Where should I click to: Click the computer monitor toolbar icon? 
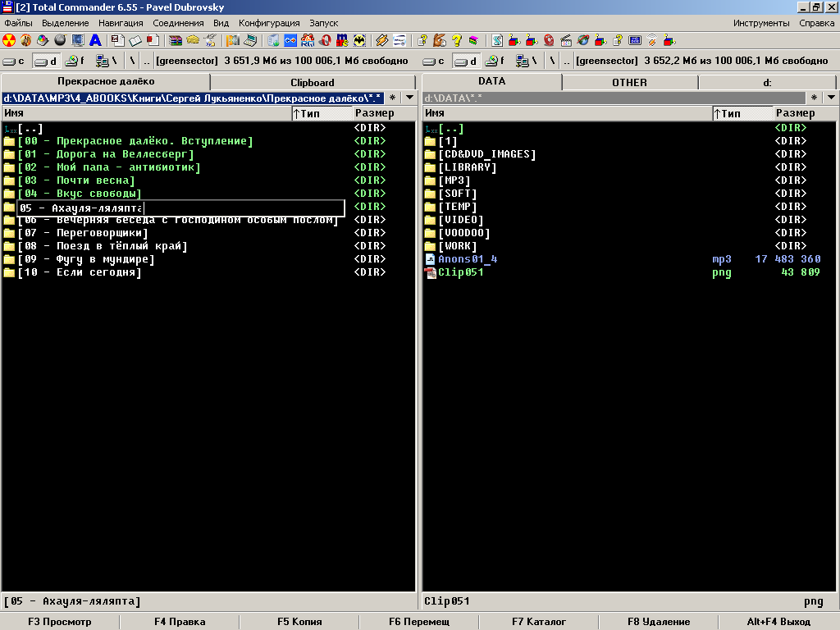tap(78, 40)
